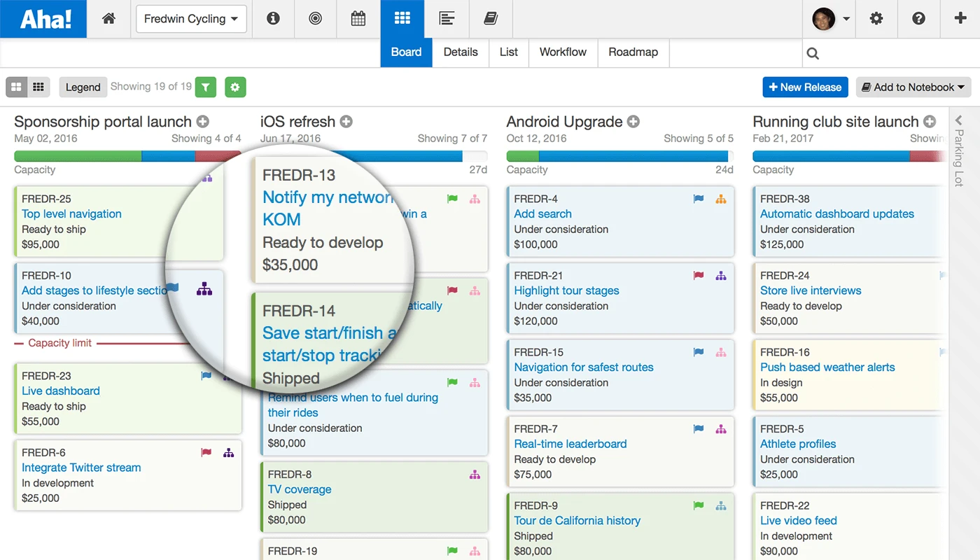Click the green filter funnel button
Viewport: 980px width, 560px height.
click(x=205, y=87)
